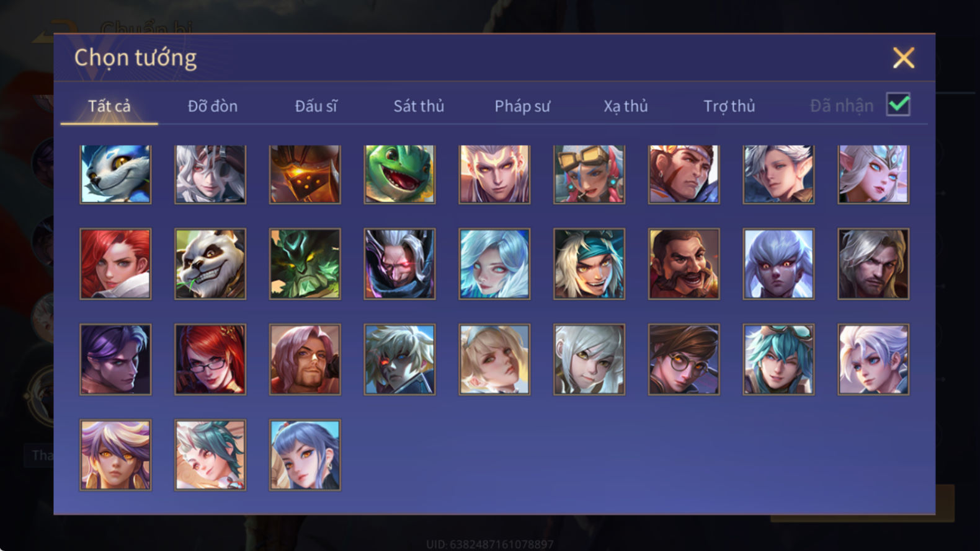Open the Đấu sĩ tab
Image resolution: width=980 pixels, height=551 pixels.
click(x=316, y=106)
